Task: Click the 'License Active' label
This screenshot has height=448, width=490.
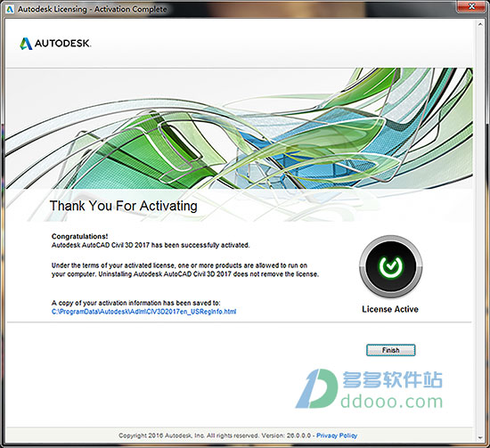Action: click(390, 309)
